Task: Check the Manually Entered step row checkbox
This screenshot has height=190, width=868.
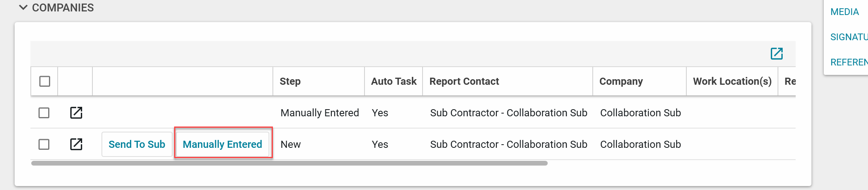Action: click(44, 113)
